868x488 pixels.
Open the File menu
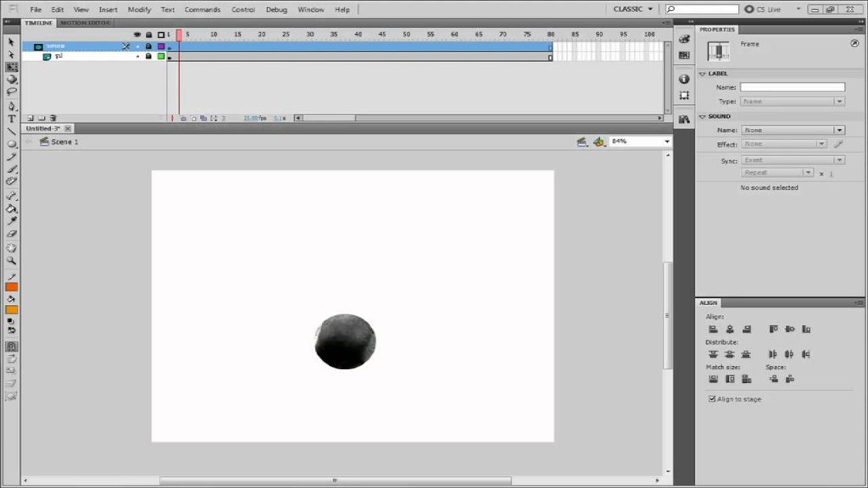point(36,9)
